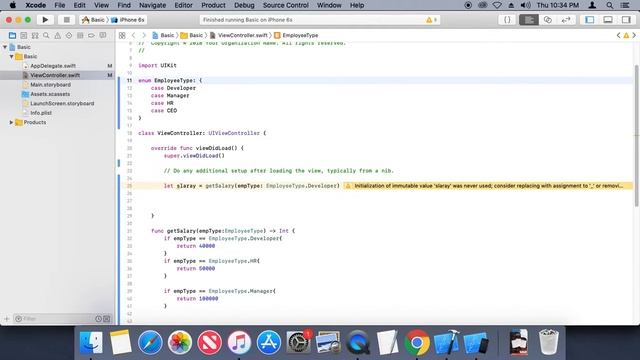Toggle the Inspectors panel visibility

[626, 20]
